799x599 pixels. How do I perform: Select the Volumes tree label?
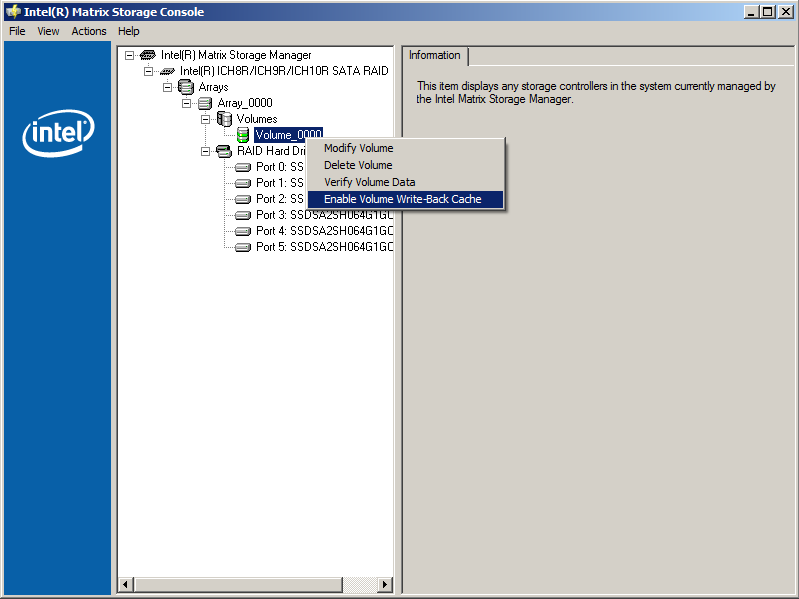(x=257, y=119)
